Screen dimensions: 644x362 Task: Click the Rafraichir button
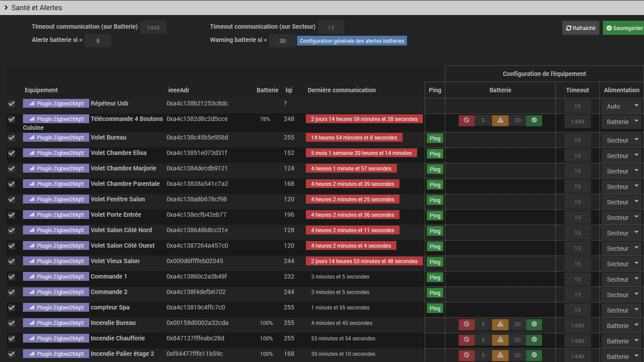[580, 28]
